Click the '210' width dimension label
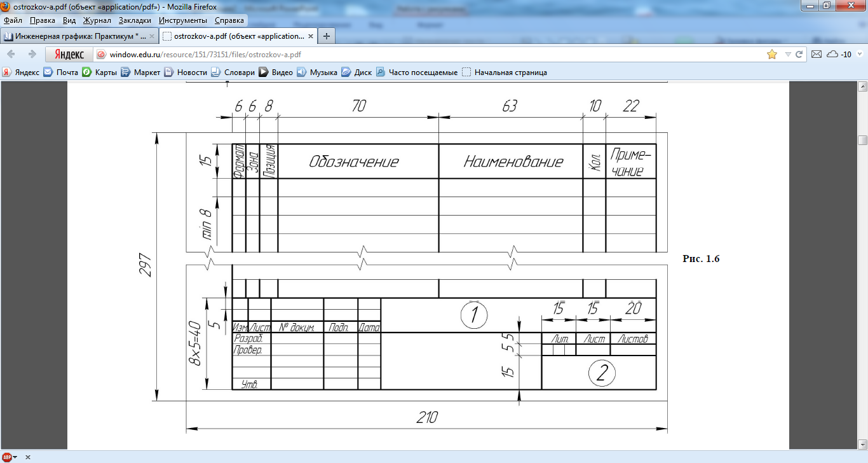This screenshot has height=463, width=868. point(427,418)
